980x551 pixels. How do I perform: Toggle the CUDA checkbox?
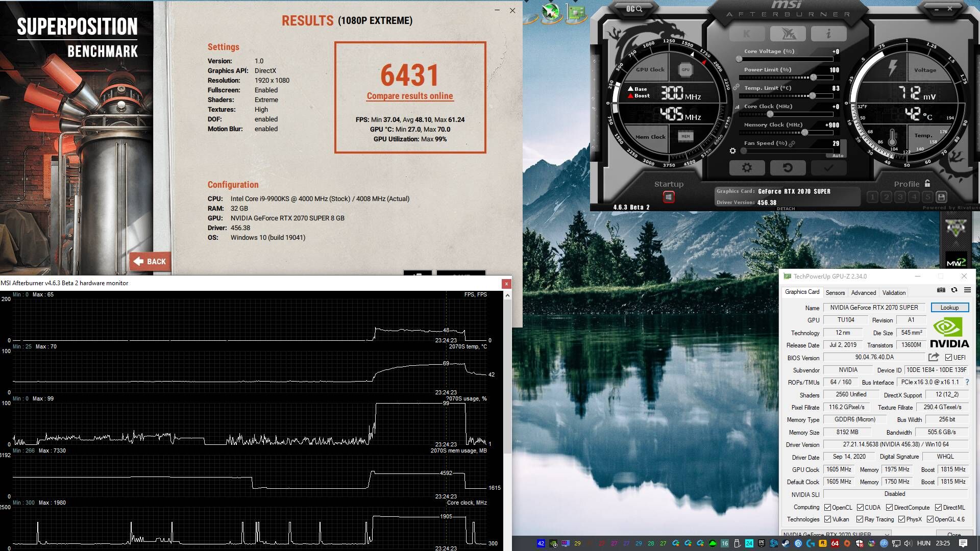[x=860, y=508]
